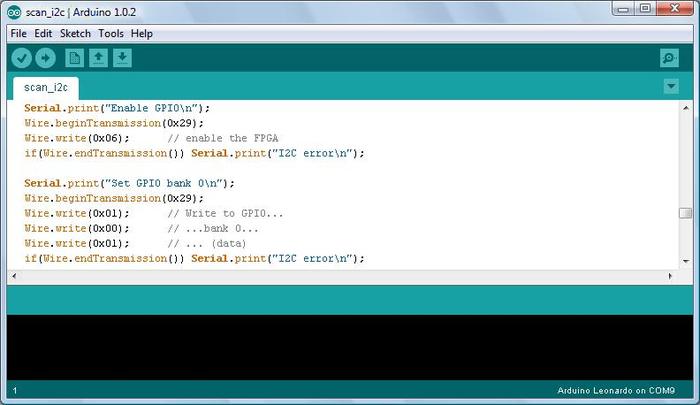The height and width of the screenshot is (405, 700).
Task: Click the vertical scrollbar down arrow
Action: pos(686,261)
